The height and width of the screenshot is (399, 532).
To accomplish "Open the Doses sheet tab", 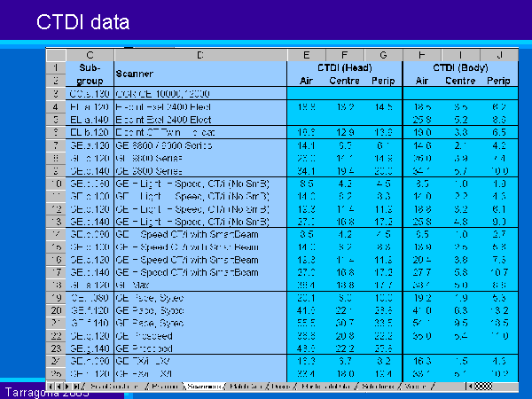I will point(281,387).
